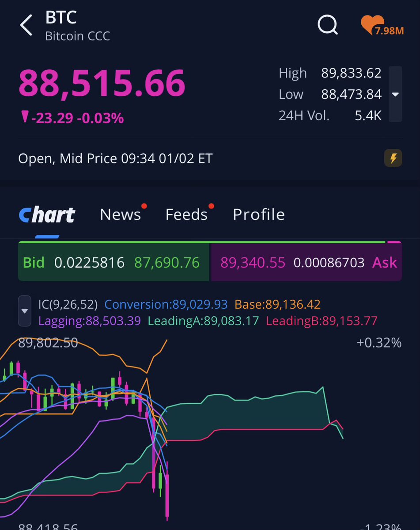Open the search magnifier icon
This screenshot has height=530, width=420.
[x=328, y=25]
